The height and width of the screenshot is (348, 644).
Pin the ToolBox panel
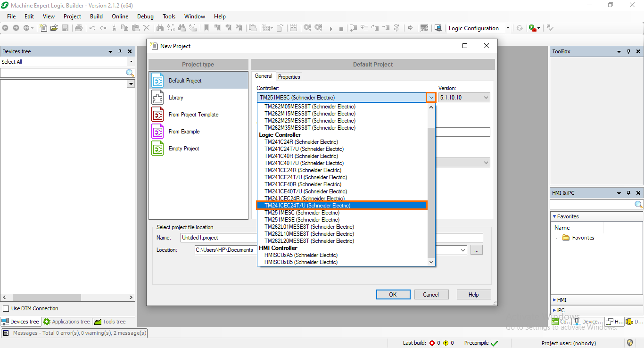[x=628, y=51]
